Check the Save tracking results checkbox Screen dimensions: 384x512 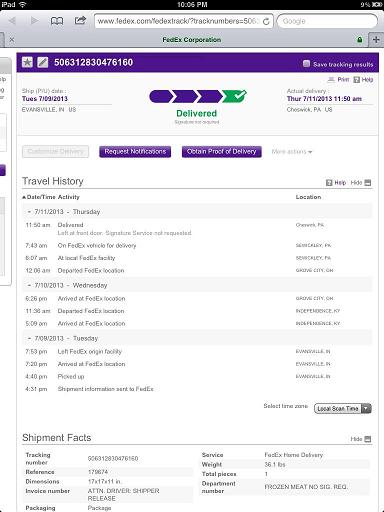pyautogui.click(x=306, y=64)
